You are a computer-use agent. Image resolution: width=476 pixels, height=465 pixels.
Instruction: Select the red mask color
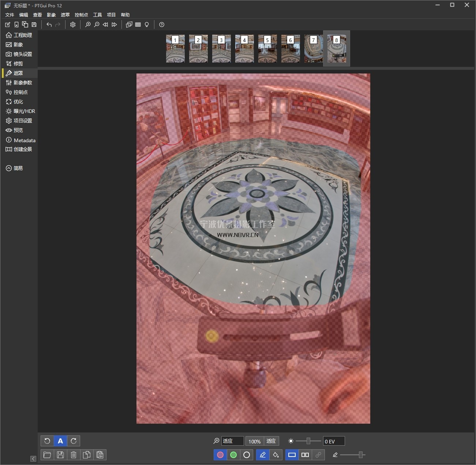(x=220, y=455)
